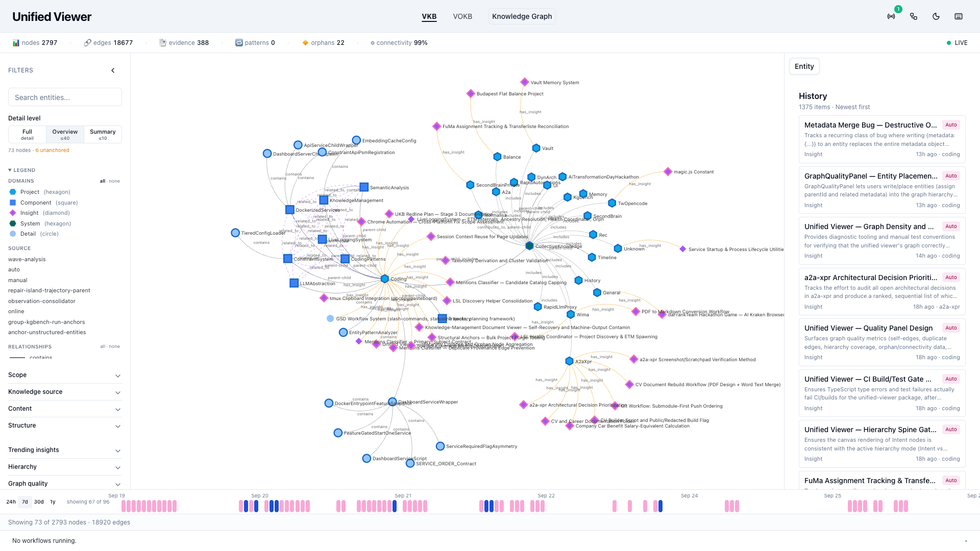Viewport: 980px width, 551px height.
Task: Toggle the wave-analysis source filter
Action: [27, 259]
